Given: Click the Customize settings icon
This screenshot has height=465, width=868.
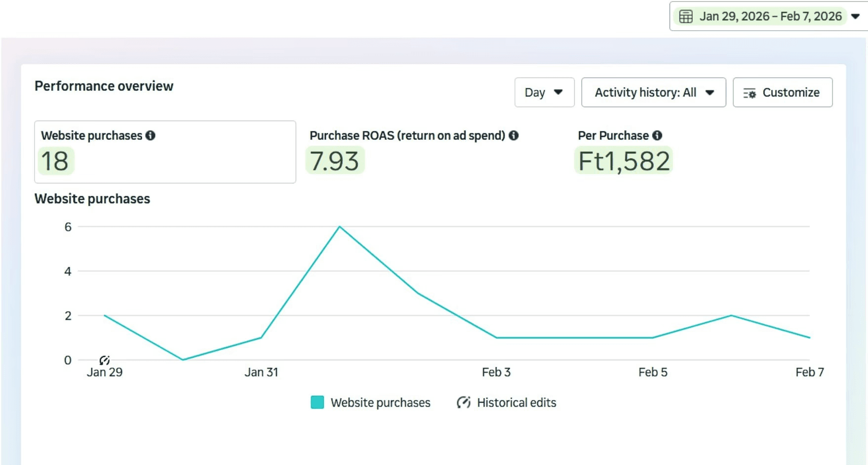Looking at the screenshot, I should tap(750, 93).
